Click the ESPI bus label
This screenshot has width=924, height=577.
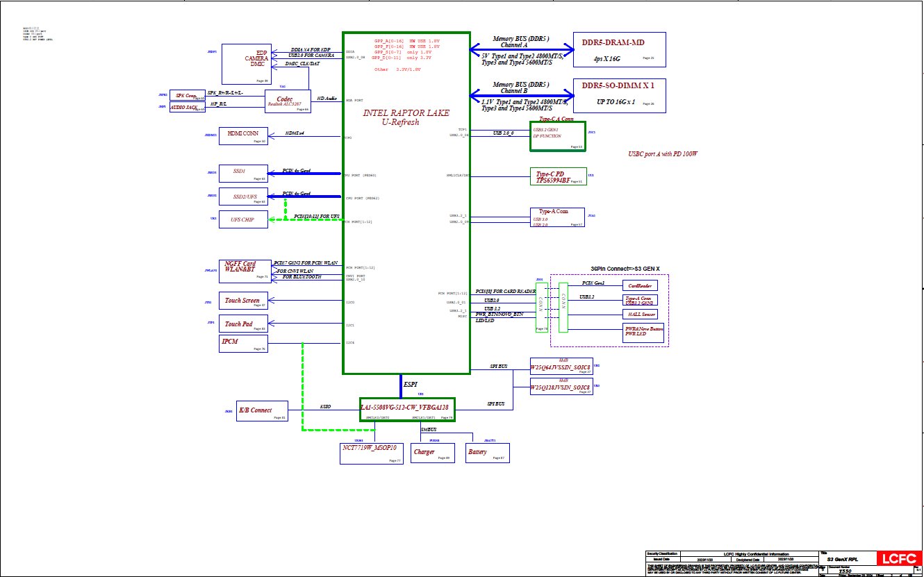411,385
